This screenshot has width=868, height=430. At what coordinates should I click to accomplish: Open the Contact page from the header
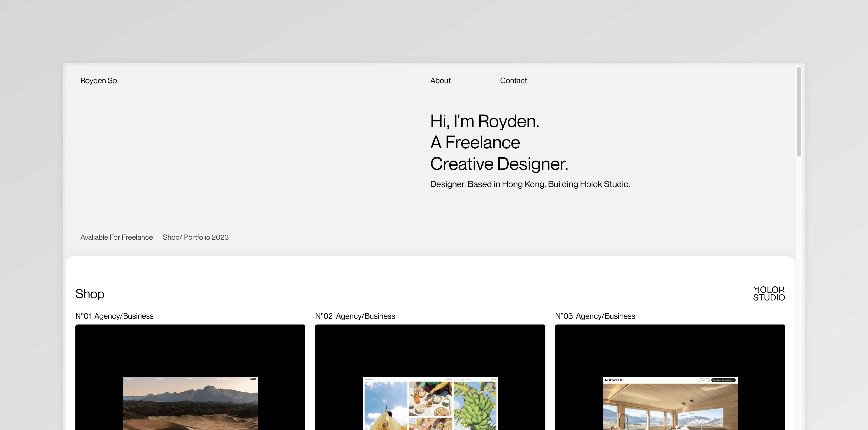pos(513,80)
